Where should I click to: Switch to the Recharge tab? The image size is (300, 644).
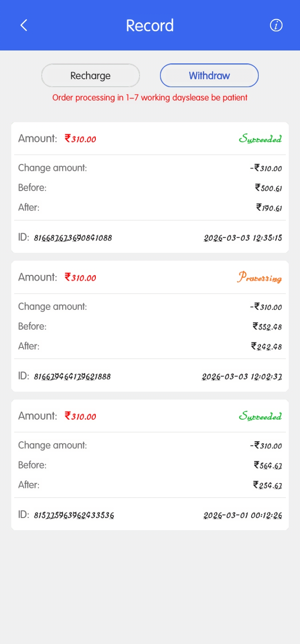tap(90, 75)
